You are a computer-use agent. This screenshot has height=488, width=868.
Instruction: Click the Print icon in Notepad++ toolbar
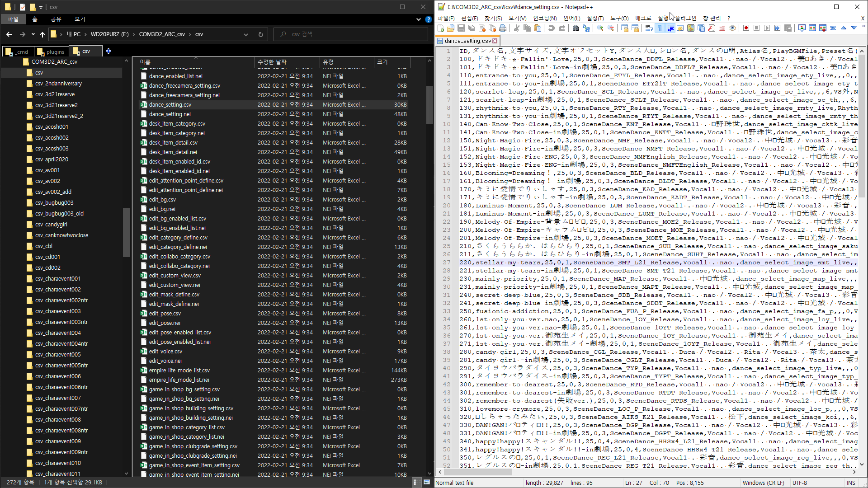(x=503, y=28)
